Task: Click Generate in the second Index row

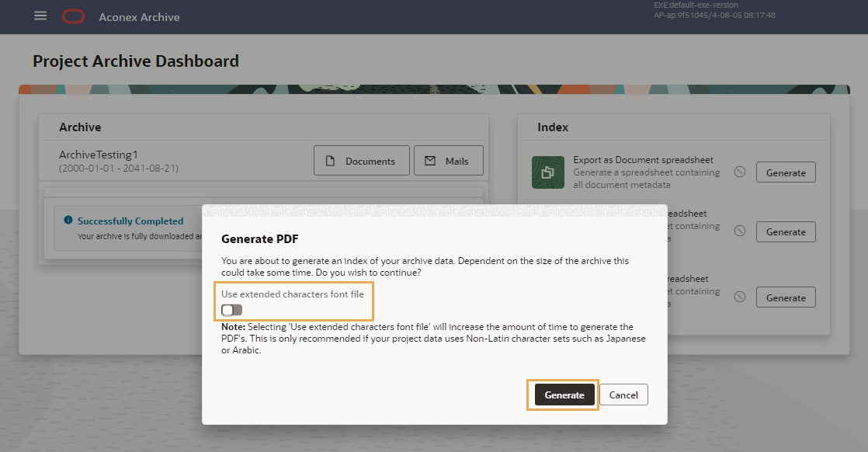Action: [x=786, y=231]
